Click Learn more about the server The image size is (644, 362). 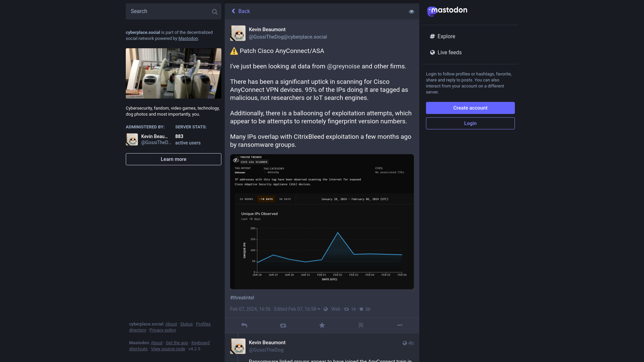[173, 159]
